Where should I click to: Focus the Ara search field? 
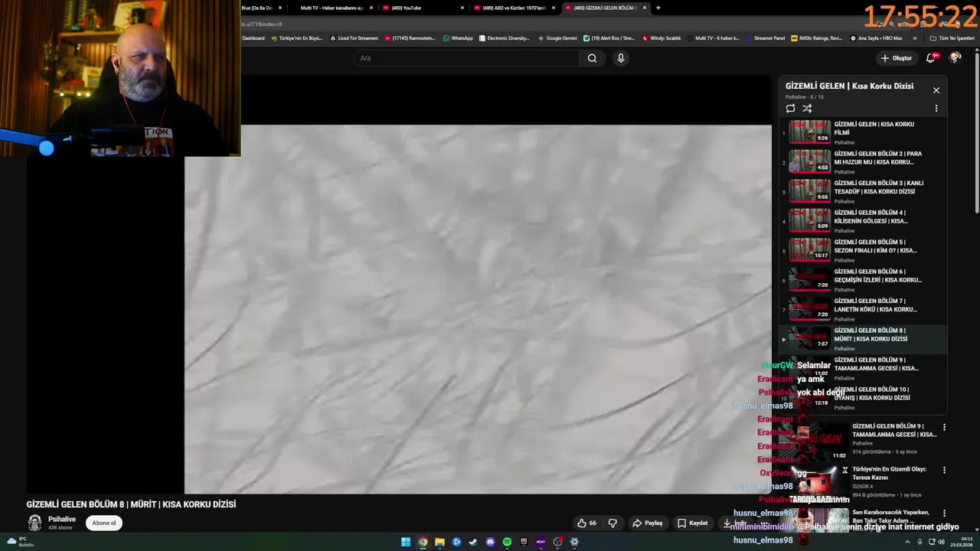pyautogui.click(x=467, y=58)
